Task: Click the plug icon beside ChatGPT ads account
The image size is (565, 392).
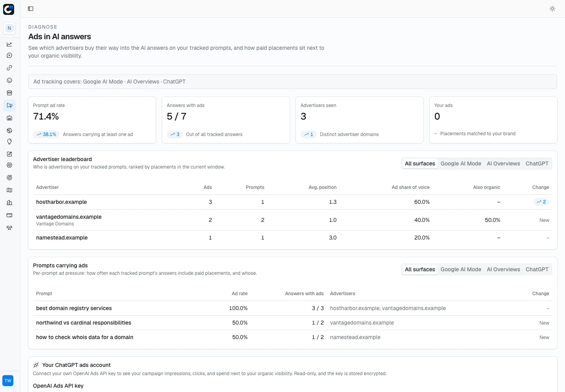Action: [36, 365]
